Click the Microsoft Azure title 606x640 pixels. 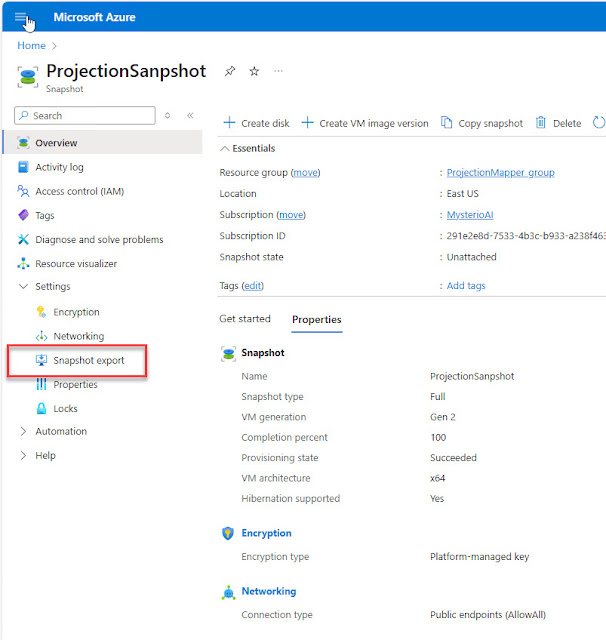(x=94, y=17)
